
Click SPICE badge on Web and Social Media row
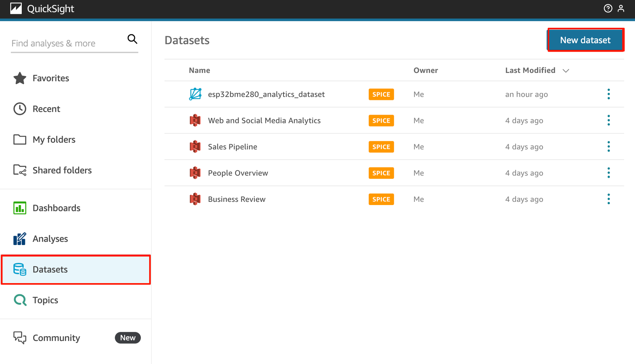click(381, 121)
